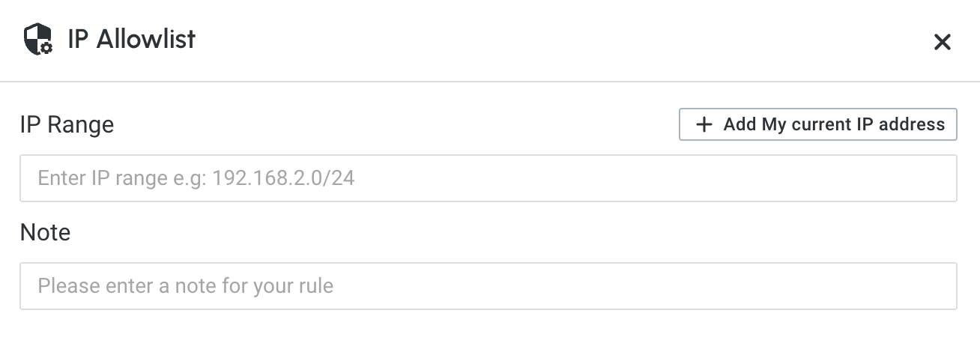
Task: Select the 'Please enter a note' box
Action: [488, 286]
